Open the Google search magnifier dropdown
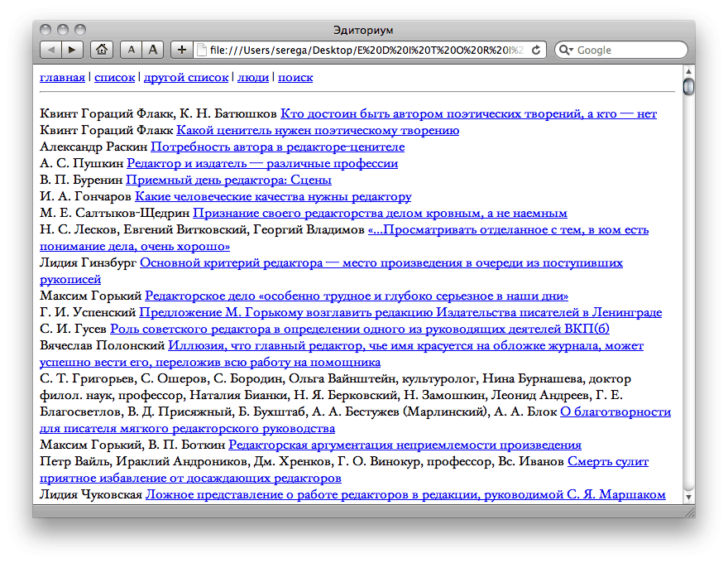The image size is (728, 563). click(x=567, y=50)
